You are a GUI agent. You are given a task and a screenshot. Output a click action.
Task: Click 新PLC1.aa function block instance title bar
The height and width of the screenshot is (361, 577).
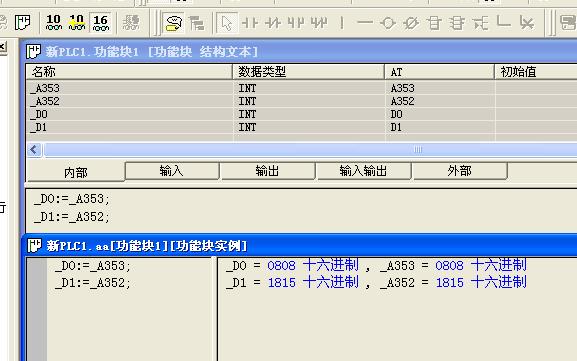point(301,245)
